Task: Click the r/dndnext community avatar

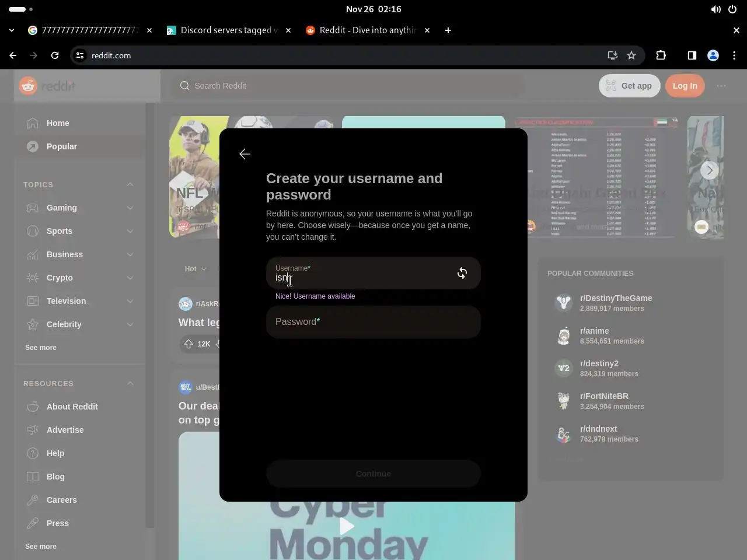Action: point(564,433)
